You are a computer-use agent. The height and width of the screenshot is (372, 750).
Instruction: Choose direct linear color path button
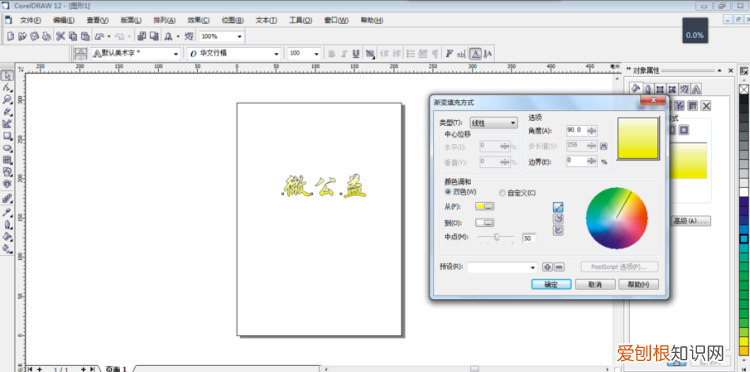coord(558,207)
